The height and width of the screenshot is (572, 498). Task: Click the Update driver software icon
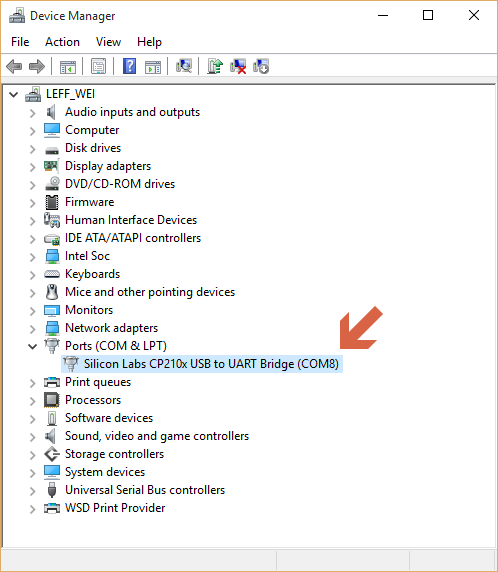(x=215, y=66)
